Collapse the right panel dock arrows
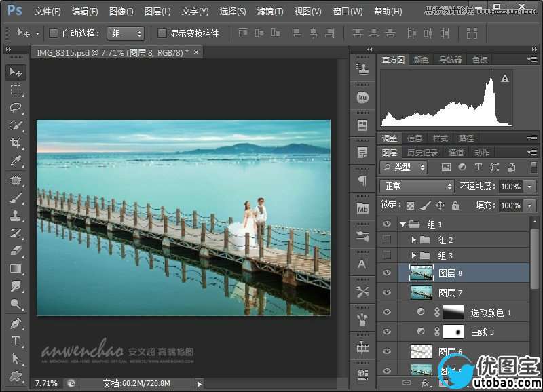This screenshot has width=543, height=392. 534,50
